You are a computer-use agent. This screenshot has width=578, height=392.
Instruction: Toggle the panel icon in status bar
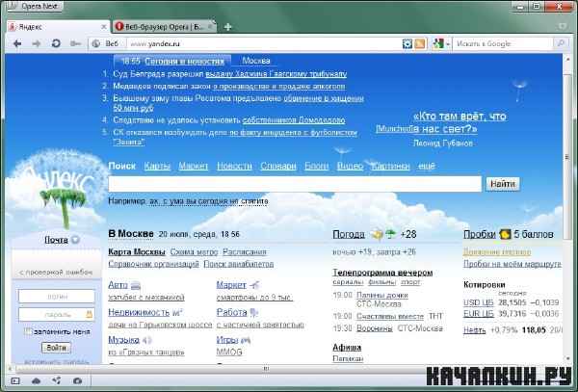15,381
